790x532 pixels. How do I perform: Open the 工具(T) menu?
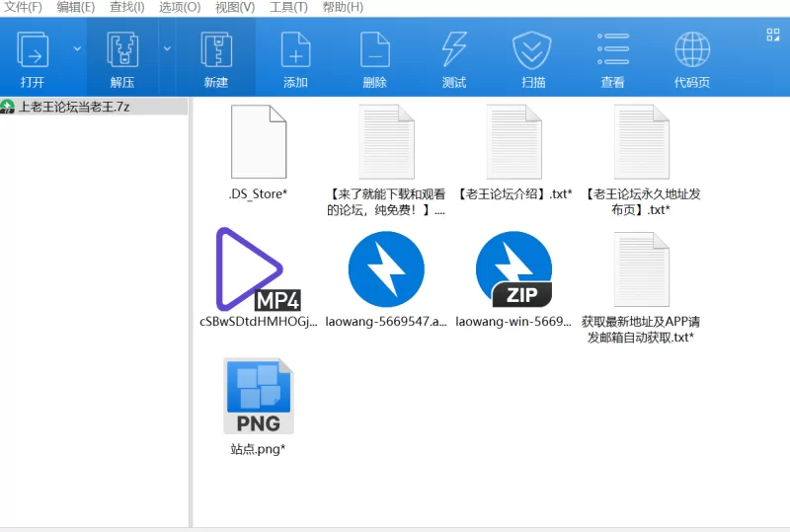[x=288, y=8]
